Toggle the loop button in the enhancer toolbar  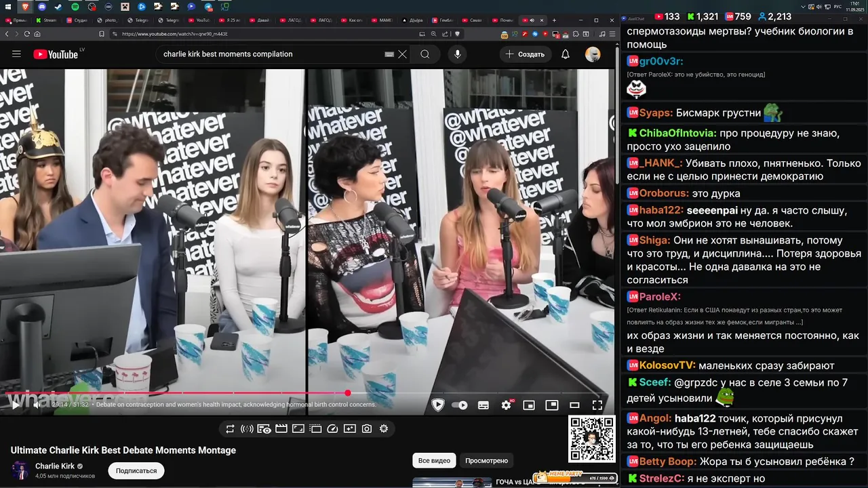pyautogui.click(x=230, y=428)
